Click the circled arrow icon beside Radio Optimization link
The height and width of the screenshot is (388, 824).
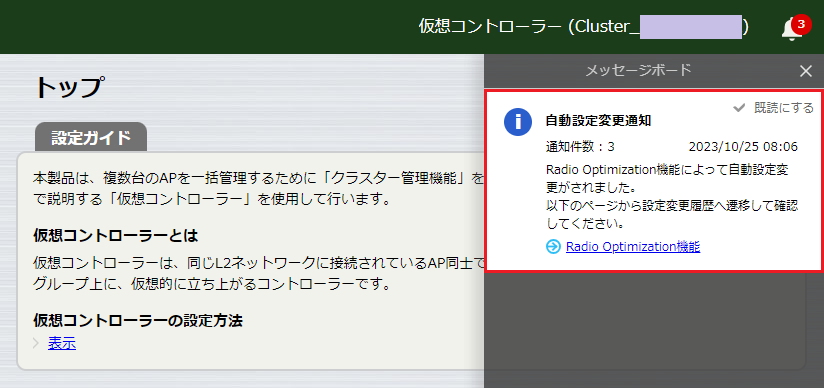(x=553, y=247)
